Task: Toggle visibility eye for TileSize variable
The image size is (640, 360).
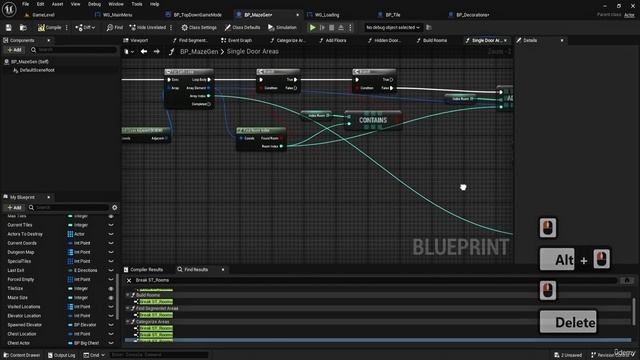Action: (111, 289)
